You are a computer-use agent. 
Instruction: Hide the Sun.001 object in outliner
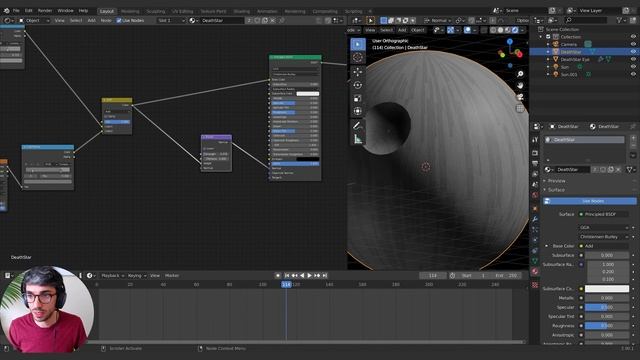point(633,74)
